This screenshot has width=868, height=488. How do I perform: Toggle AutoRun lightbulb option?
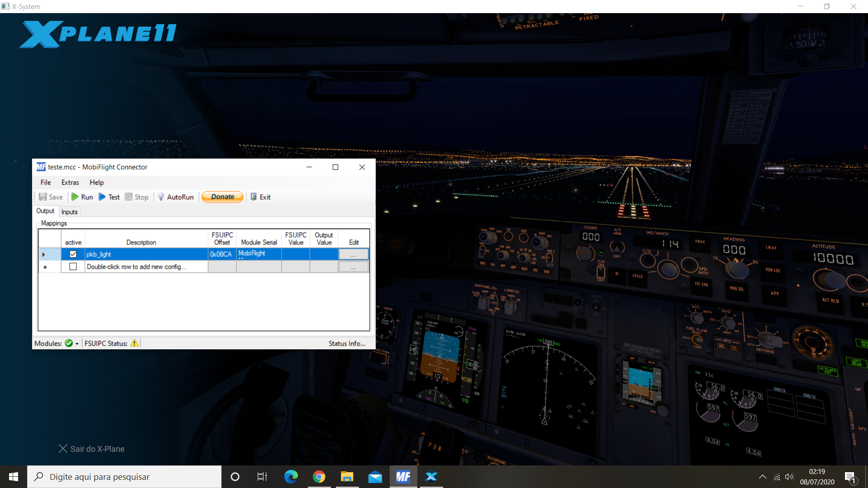(175, 197)
